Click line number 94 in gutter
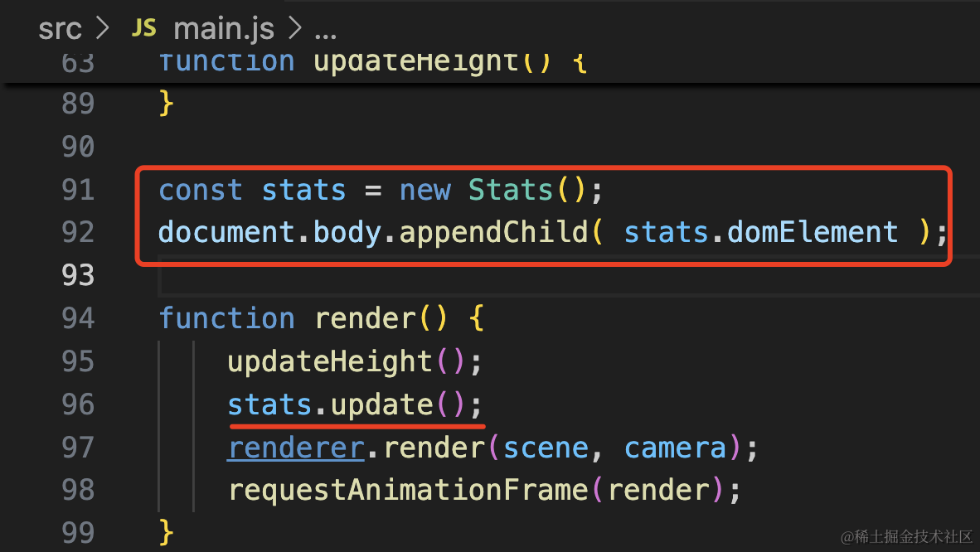 [x=78, y=318]
